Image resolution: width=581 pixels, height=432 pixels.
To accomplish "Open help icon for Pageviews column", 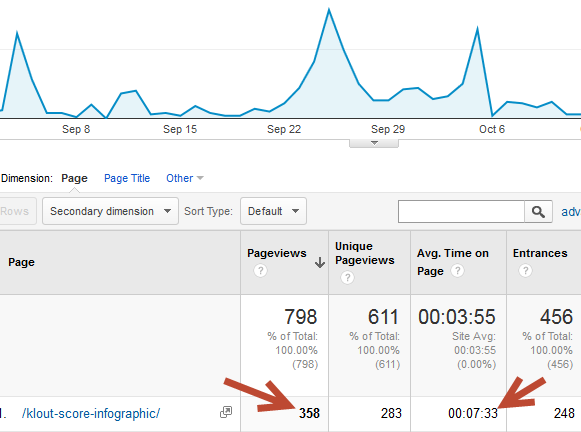I will (x=260, y=270).
